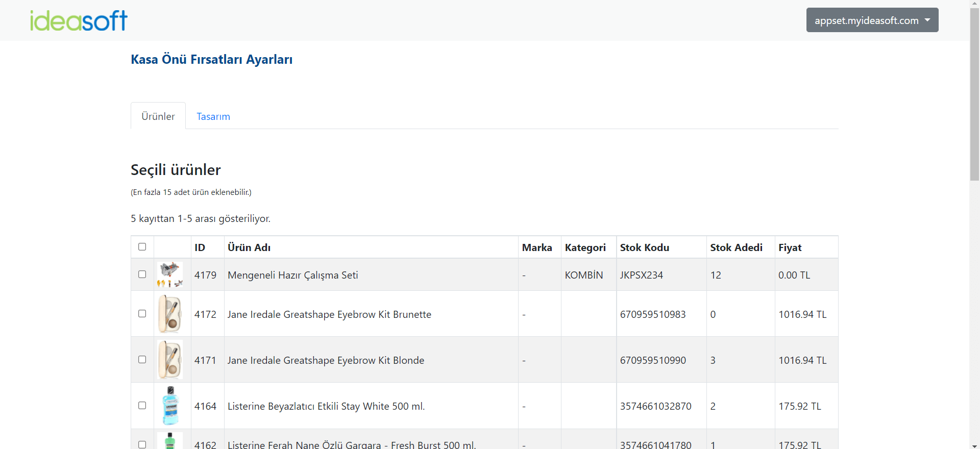Screen dimensions: 980x449
Task: Click stock code JKPSX234
Action: [x=642, y=275]
